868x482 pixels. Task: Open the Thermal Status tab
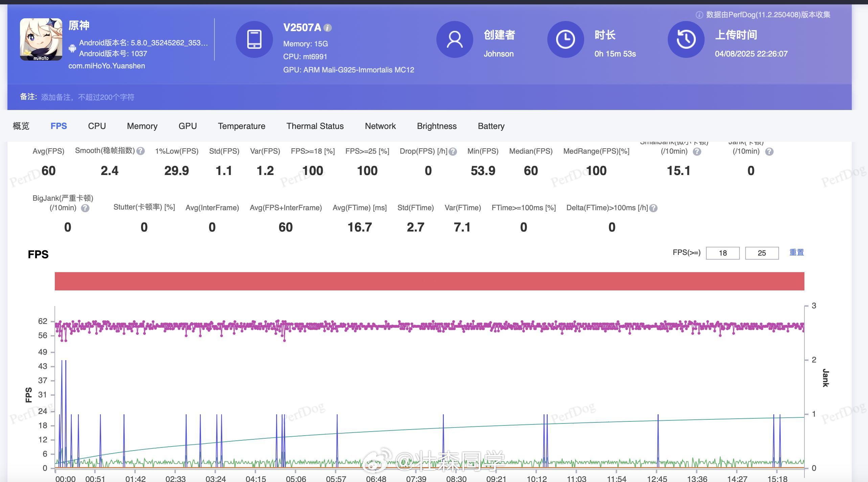point(315,126)
